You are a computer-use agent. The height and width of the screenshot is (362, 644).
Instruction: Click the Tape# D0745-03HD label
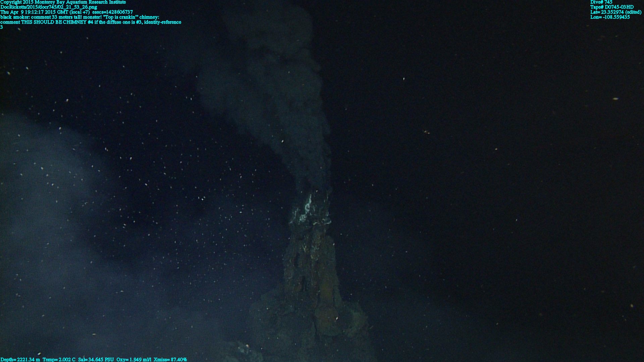(612, 7)
